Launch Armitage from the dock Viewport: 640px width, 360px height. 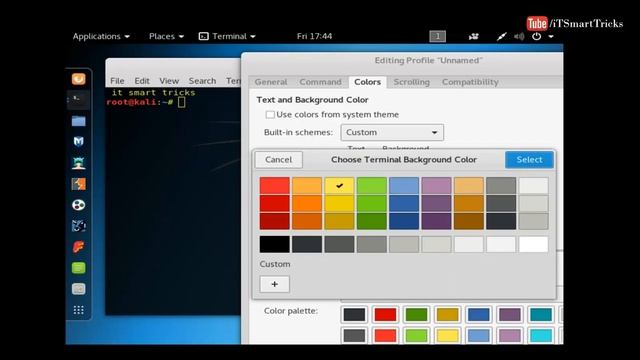coord(78,163)
